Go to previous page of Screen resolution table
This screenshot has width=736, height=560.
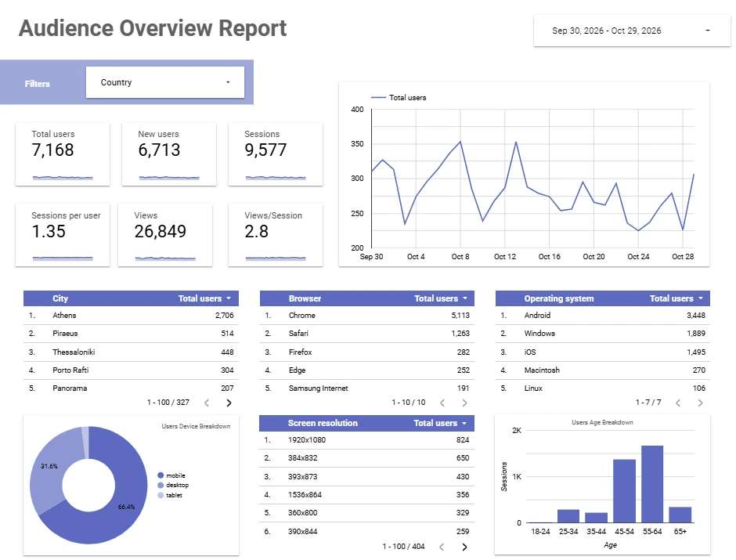point(442,547)
